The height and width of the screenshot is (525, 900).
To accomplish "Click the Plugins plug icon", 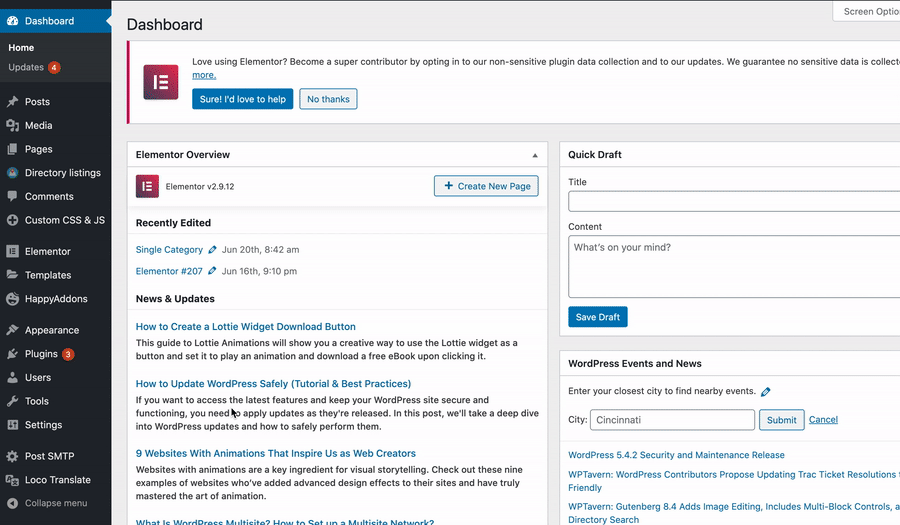I will click(13, 354).
